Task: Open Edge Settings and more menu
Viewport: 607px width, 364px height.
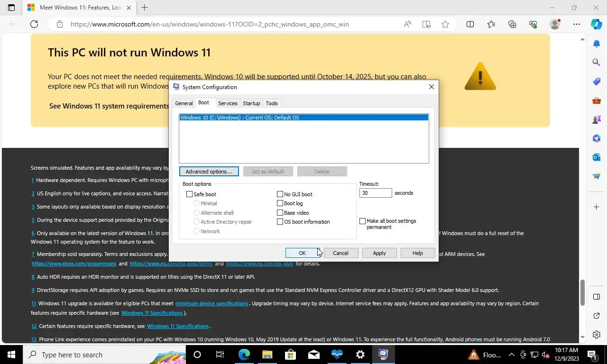Action: tap(576, 24)
